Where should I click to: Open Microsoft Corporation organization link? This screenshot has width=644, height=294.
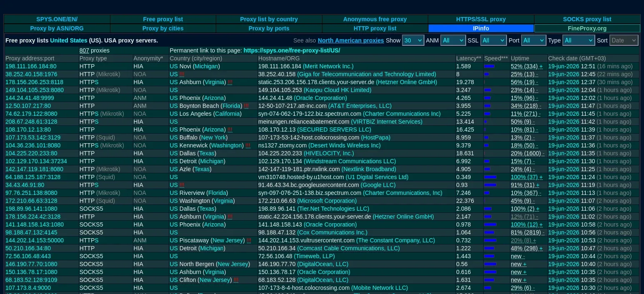coord(327,201)
